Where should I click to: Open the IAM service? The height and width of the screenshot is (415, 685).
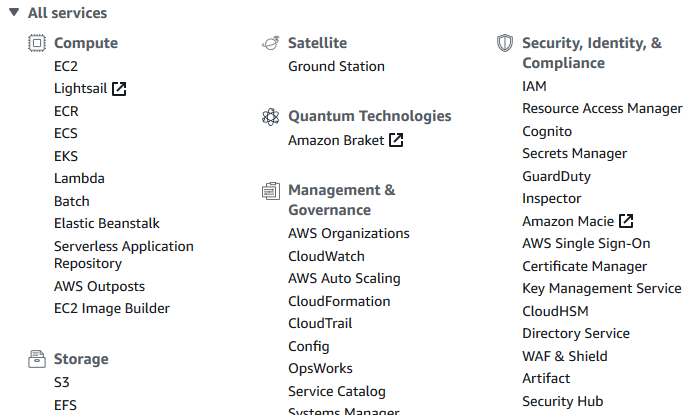pyautogui.click(x=534, y=86)
